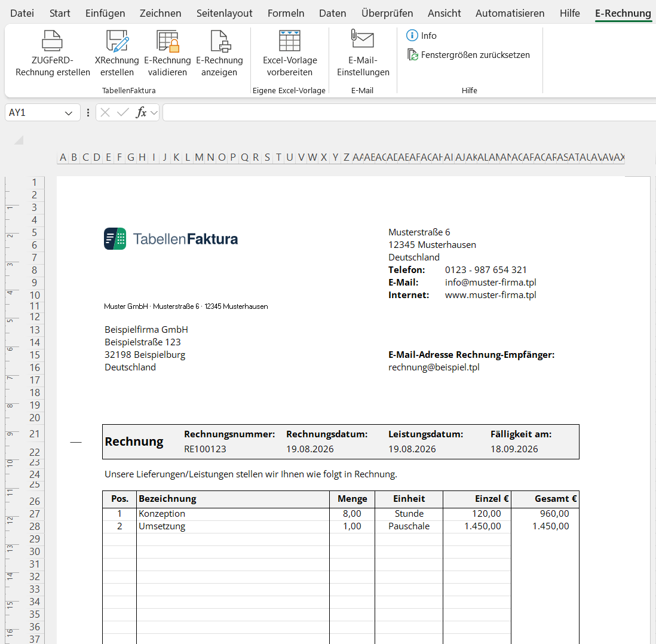Select row header 13

34,330
